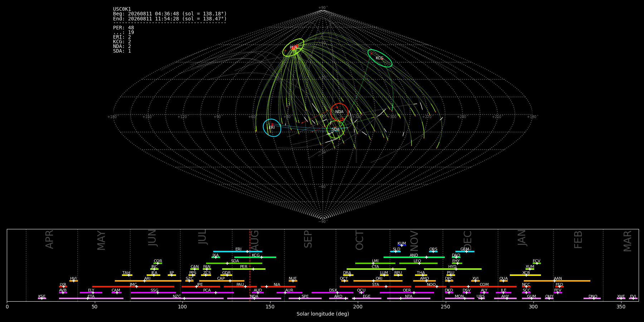Click the PER radiant ellipse on the sky map
The width and height of the screenshot is (644, 322).
click(293, 48)
